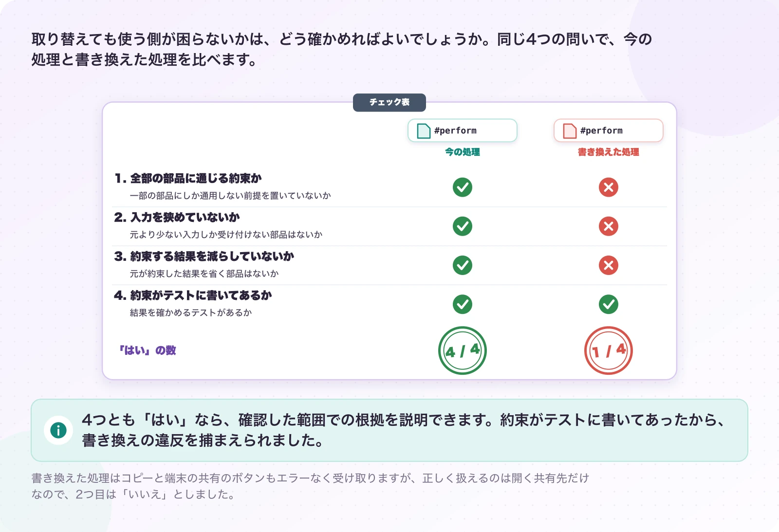
Task: Click the info icon in the teal callout
Action: tap(58, 430)
